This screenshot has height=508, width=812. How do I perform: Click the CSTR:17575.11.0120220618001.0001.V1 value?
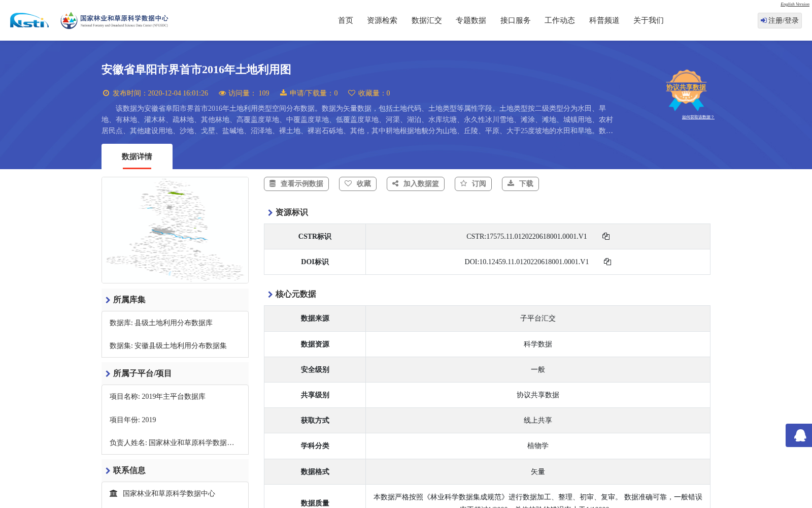(526, 236)
